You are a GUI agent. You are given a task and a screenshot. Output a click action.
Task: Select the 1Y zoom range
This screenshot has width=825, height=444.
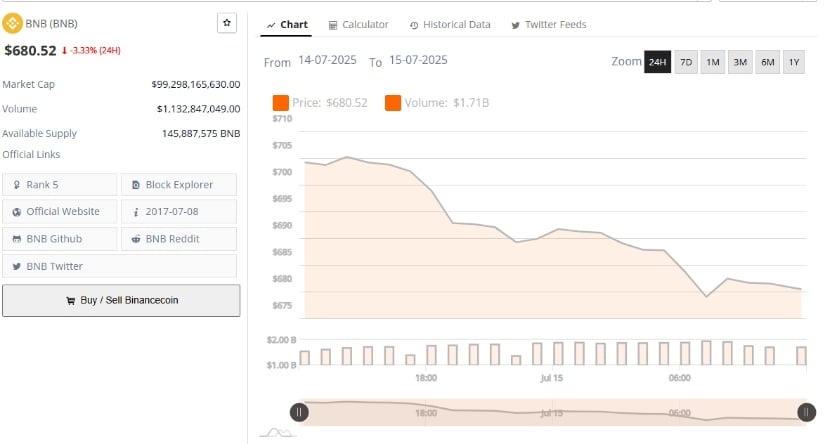(x=794, y=62)
